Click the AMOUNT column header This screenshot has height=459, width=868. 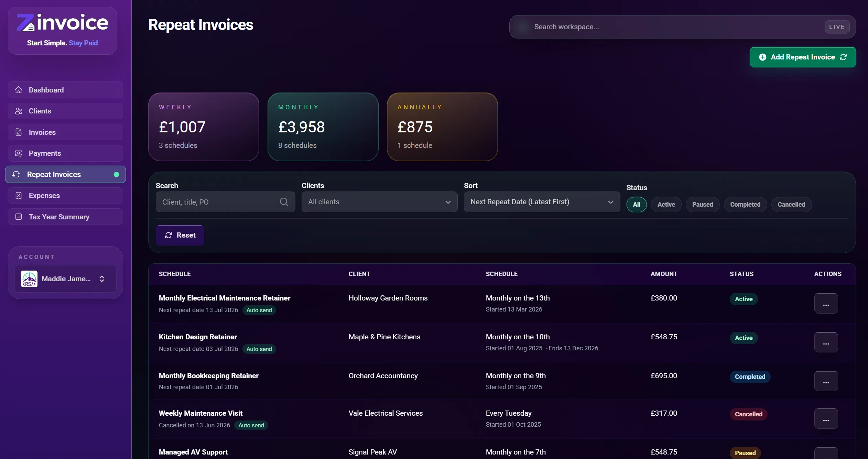click(x=664, y=274)
